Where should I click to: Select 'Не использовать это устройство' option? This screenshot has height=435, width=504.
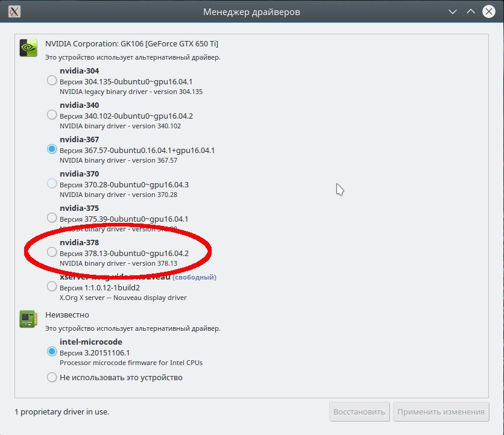[52, 377]
